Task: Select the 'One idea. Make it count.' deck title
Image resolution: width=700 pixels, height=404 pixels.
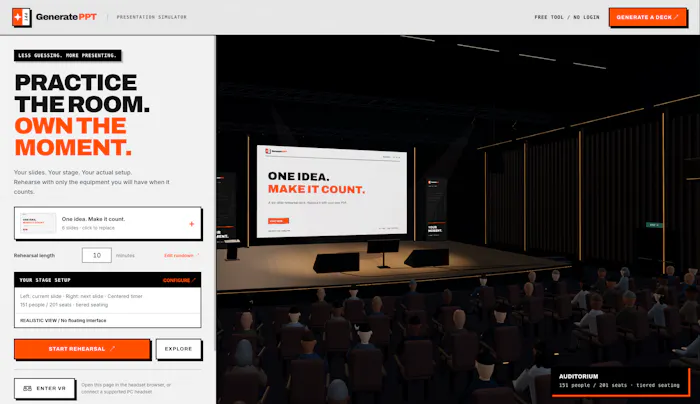Action: (93, 219)
